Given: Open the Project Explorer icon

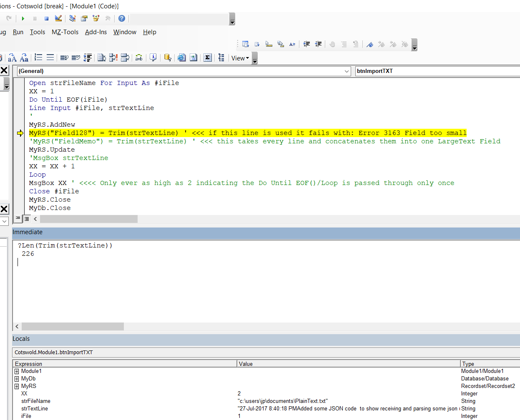Looking at the screenshot, I should point(73,18).
